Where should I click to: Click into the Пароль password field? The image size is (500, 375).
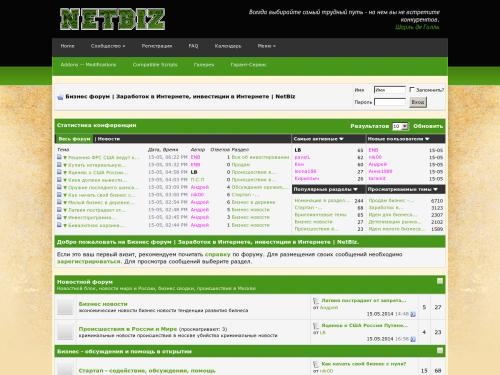(x=390, y=102)
